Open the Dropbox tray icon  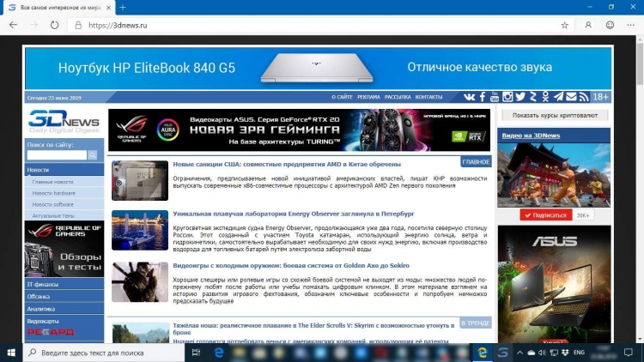click(x=565, y=353)
